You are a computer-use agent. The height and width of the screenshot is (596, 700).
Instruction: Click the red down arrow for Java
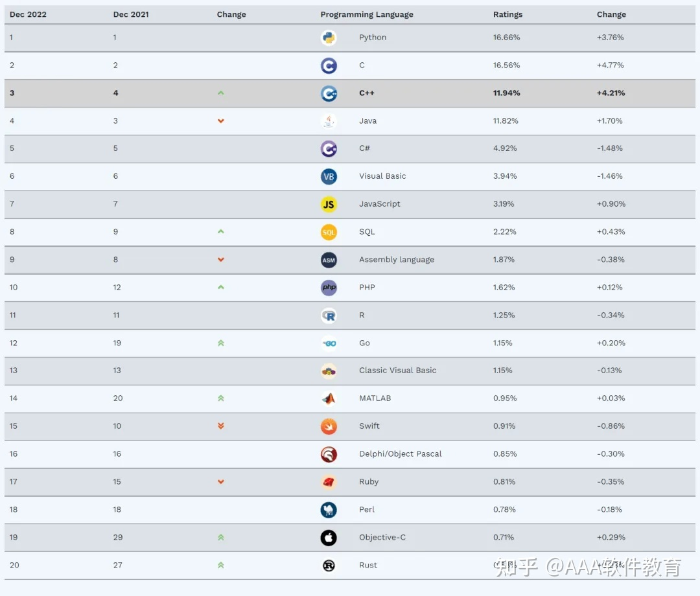coord(221,121)
